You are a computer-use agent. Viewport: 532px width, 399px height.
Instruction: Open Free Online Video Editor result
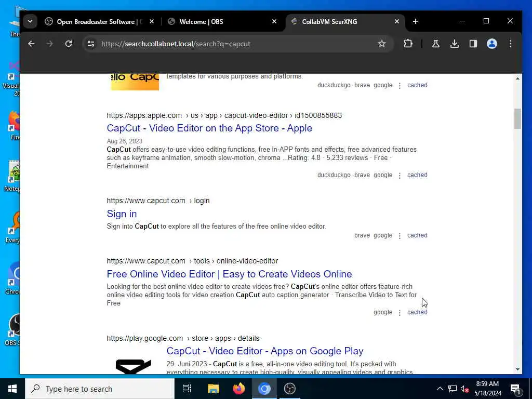click(229, 274)
